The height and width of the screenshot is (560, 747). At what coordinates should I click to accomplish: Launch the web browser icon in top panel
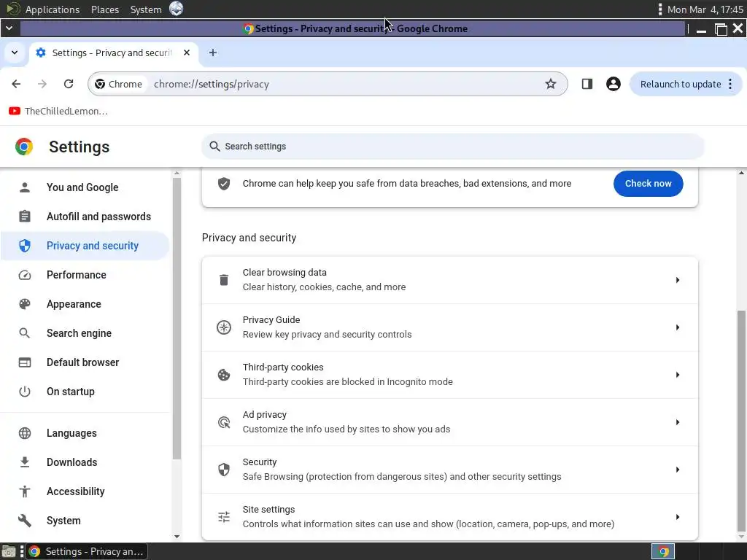pyautogui.click(x=177, y=9)
